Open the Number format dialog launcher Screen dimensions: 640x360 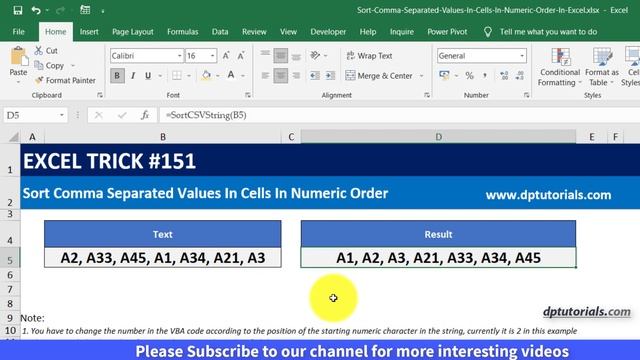coord(527,95)
